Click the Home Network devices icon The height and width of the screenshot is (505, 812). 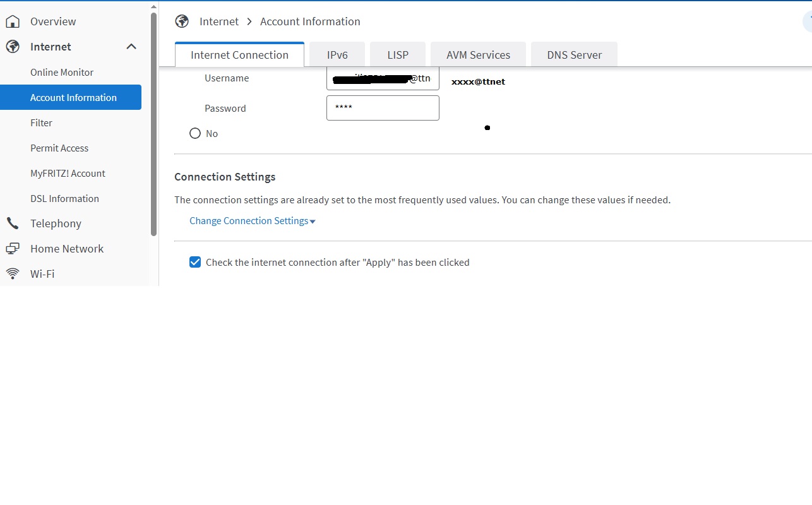[x=12, y=249]
